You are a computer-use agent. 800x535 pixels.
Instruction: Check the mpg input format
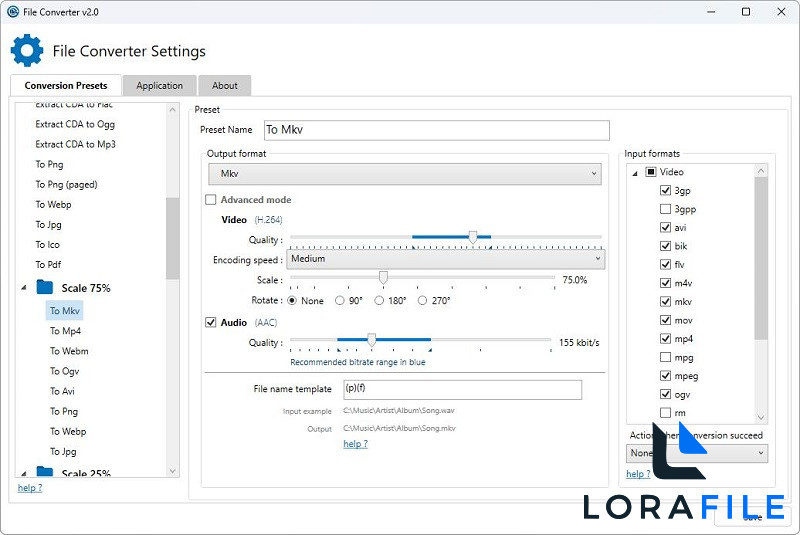(x=665, y=357)
